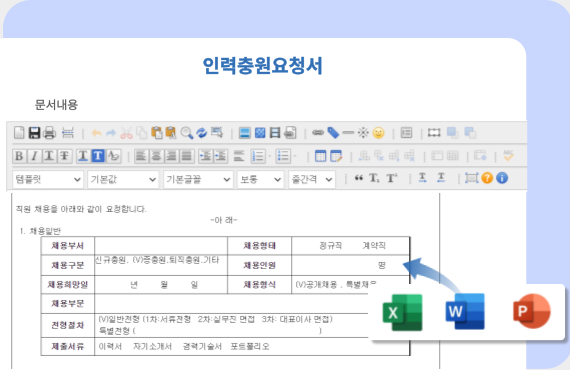570x370 pixels.
Task: Open the orange help question mark icon
Action: (487, 178)
